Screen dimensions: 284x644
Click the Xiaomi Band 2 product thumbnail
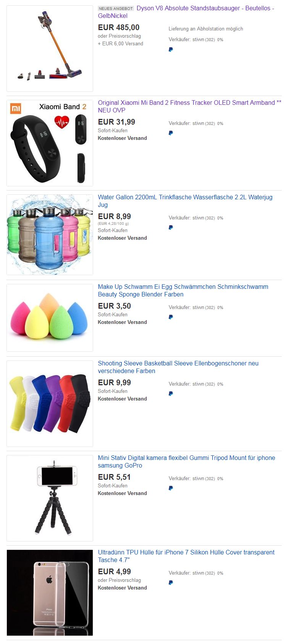(50, 143)
